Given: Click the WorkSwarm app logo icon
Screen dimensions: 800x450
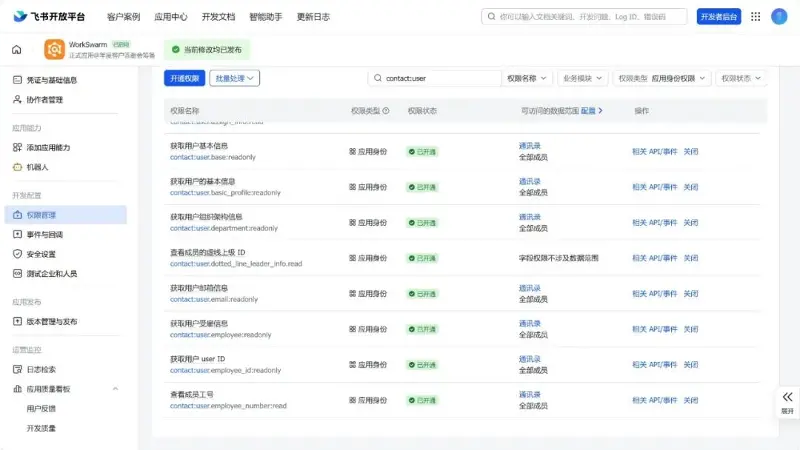Looking at the screenshot, I should [54, 49].
